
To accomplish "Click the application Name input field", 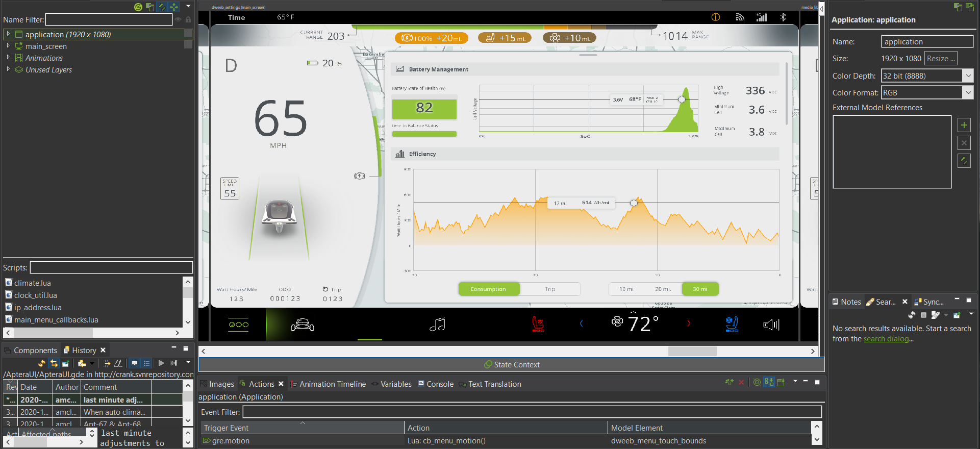I will [927, 41].
